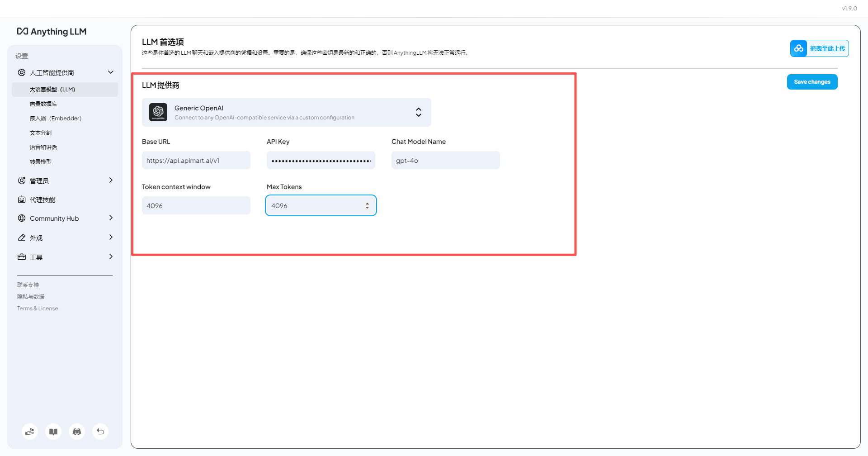Click the Base URL input field
868x456 pixels.
[x=196, y=160]
